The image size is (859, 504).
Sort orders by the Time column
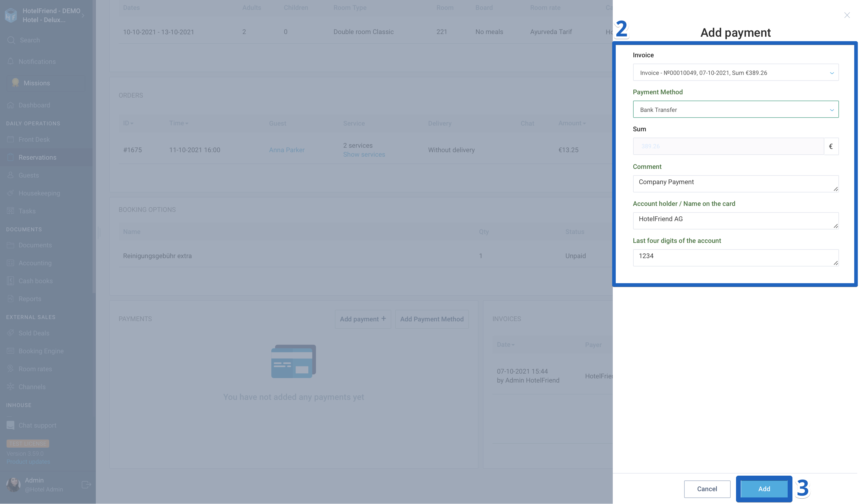pyautogui.click(x=178, y=123)
